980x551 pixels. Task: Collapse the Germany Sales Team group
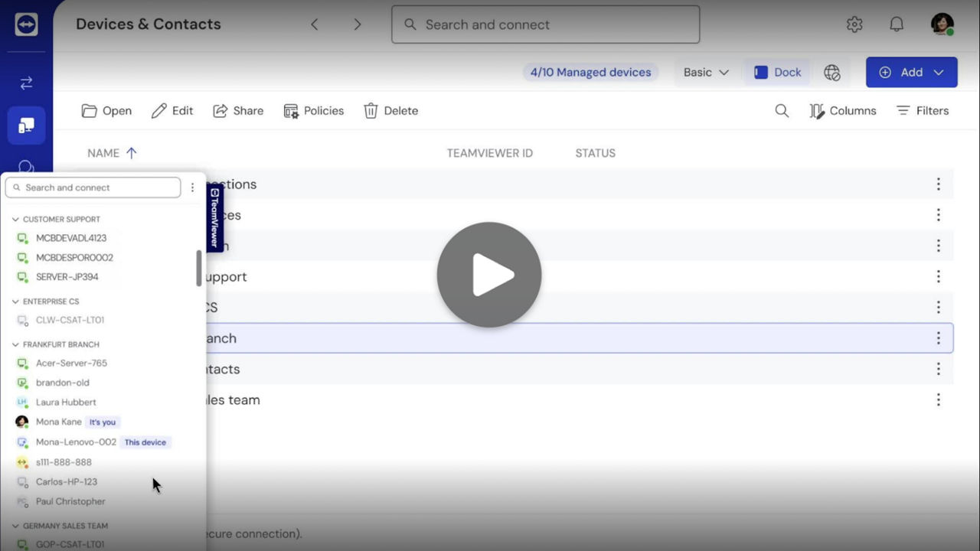[15, 526]
